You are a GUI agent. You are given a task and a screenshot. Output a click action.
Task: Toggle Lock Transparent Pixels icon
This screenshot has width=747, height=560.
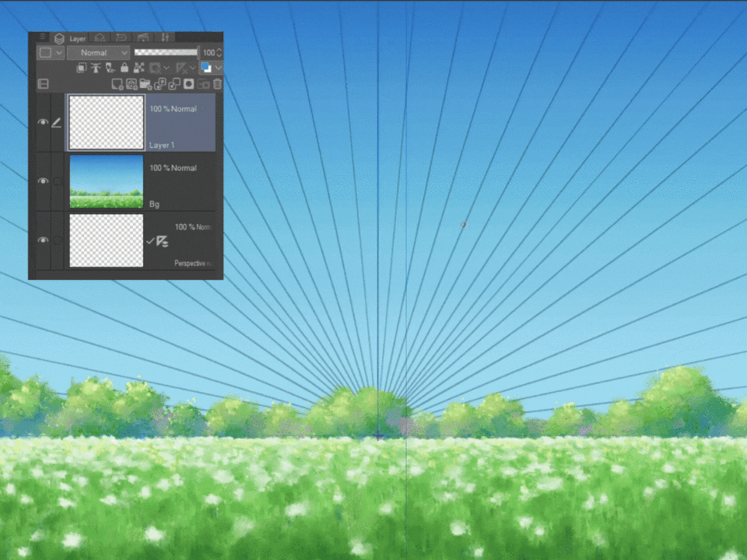pos(139,68)
